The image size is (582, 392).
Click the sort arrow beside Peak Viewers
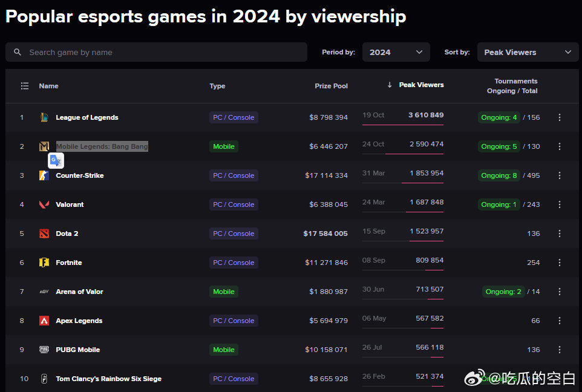coord(390,85)
